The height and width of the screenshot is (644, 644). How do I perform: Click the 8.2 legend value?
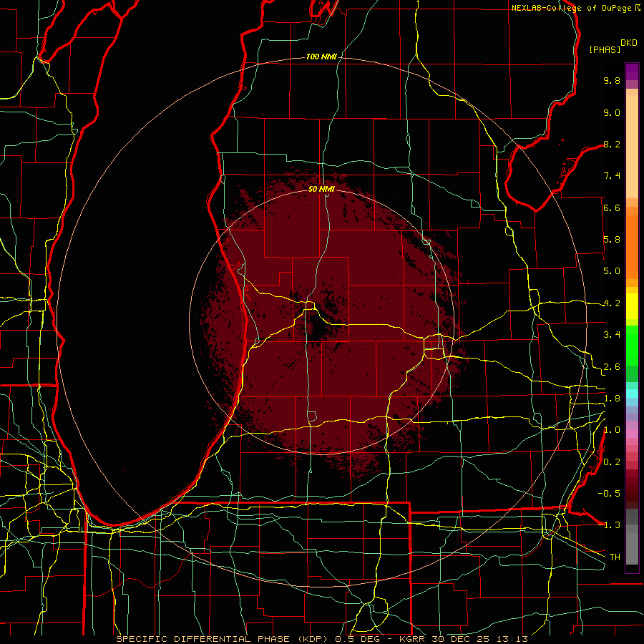pyautogui.click(x=612, y=144)
